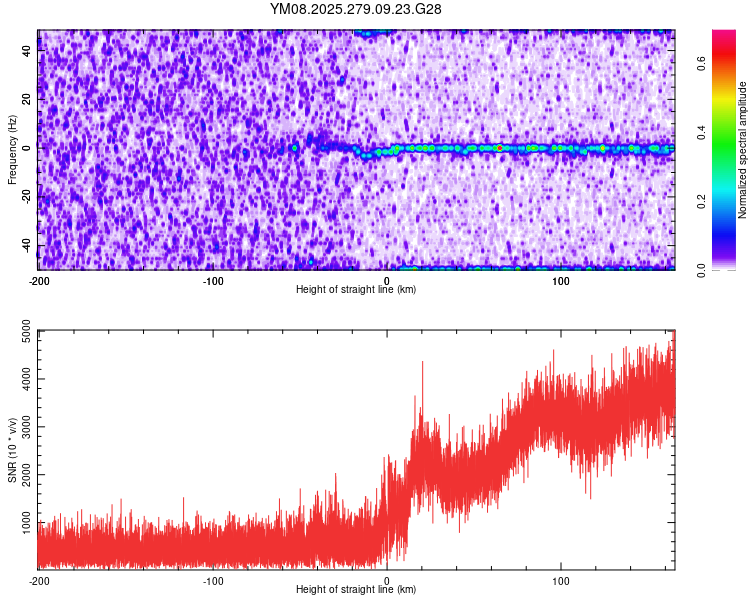This screenshot has width=750, height=600.
Task: Click the -200 tick under the spectrogram
Action: click(39, 280)
